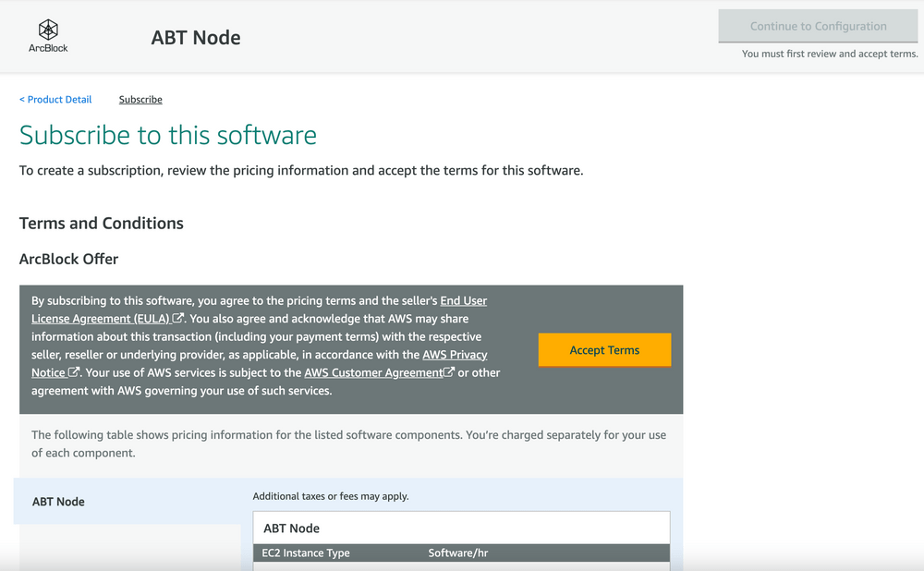The width and height of the screenshot is (924, 571).
Task: Open the EULA external link icon
Action: click(x=177, y=318)
